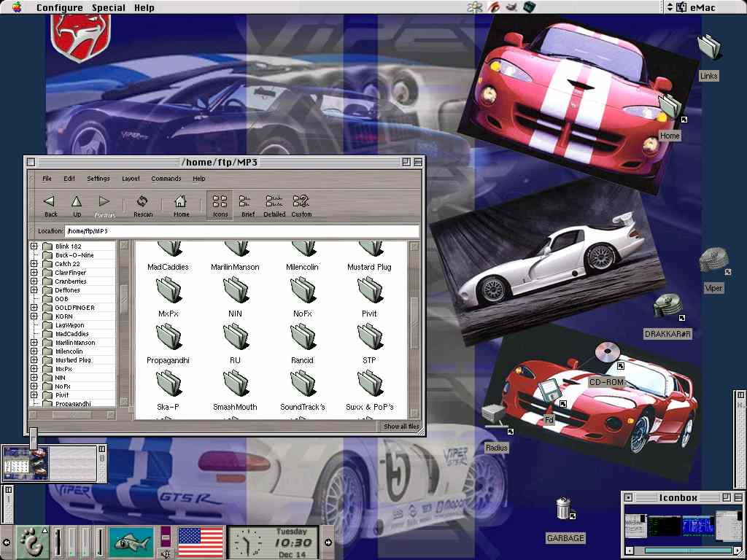Open the GARBAGE trash can icon
Viewport: 747px width, 560px height.
coord(563,509)
